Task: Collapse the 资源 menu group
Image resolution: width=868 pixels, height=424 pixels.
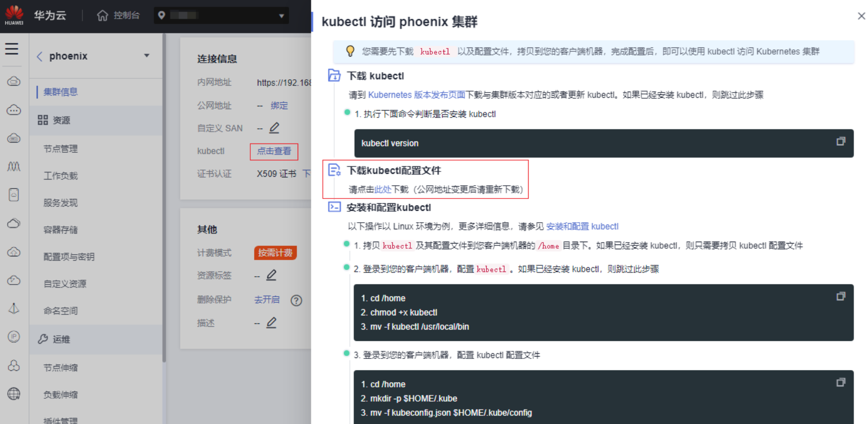Action: (95, 121)
